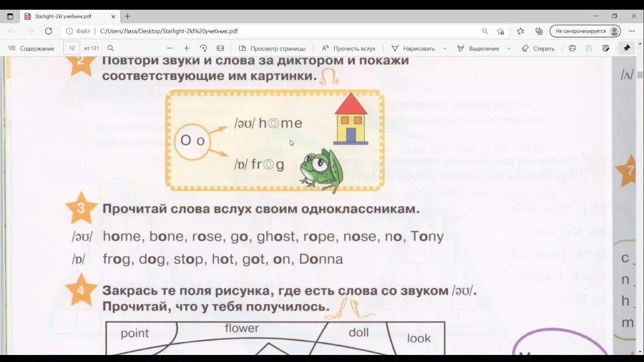Click the save icon in PDF toolbar

589,48
